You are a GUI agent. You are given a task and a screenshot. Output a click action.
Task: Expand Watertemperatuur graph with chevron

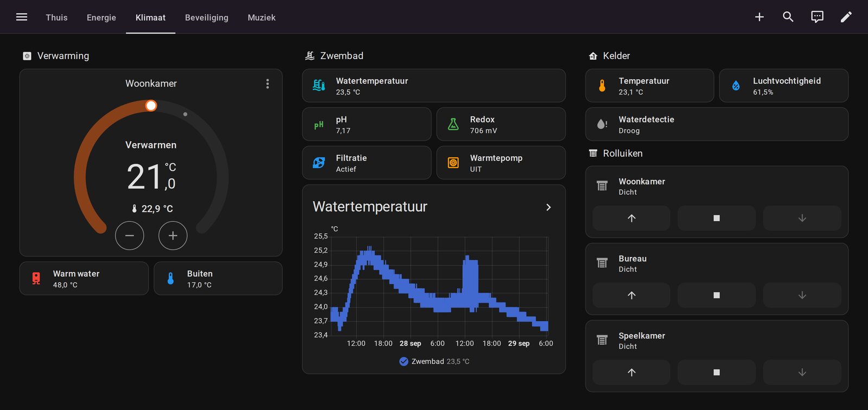[548, 207]
